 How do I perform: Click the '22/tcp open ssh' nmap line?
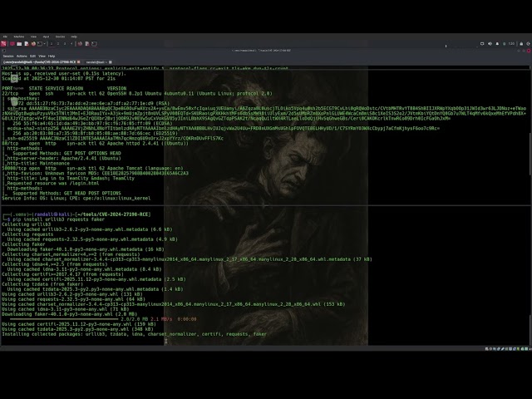tap(137, 93)
